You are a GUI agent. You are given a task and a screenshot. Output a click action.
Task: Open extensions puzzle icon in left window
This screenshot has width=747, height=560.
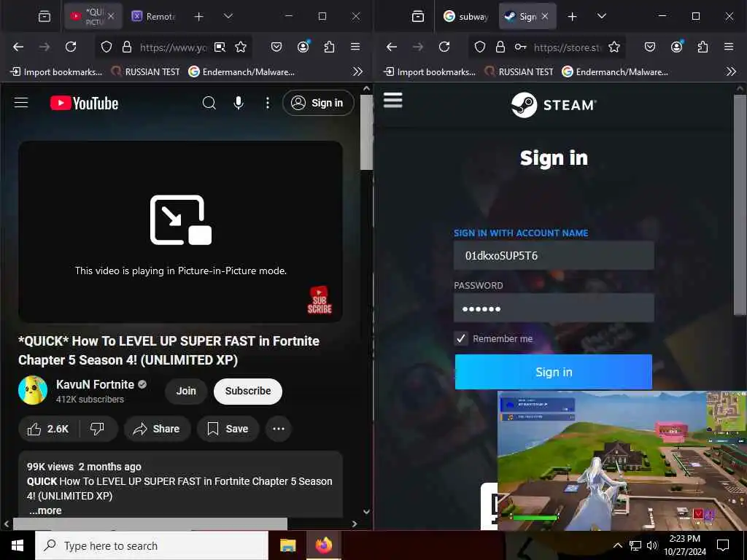point(329,47)
